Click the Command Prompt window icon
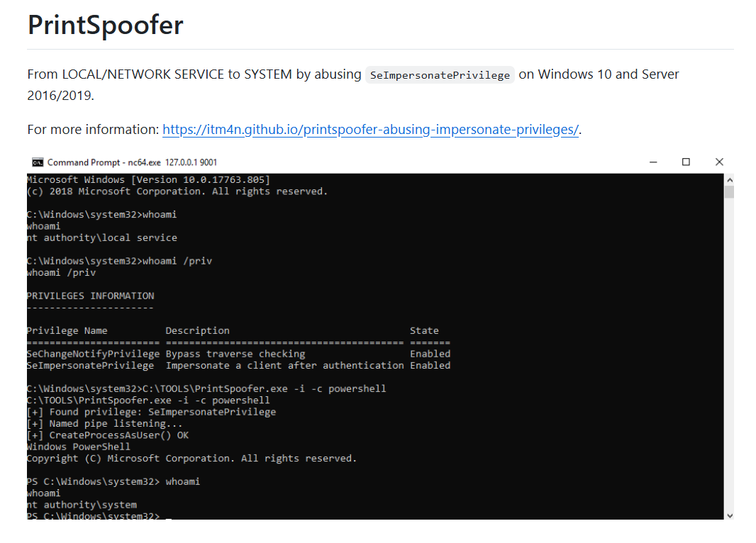This screenshot has width=756, height=543. (x=37, y=162)
